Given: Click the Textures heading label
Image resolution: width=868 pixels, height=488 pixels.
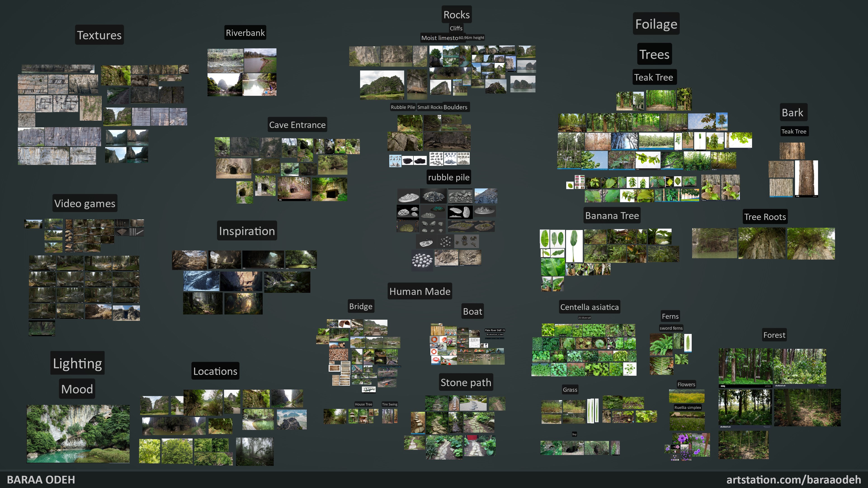Looking at the screenshot, I should click(x=99, y=35).
